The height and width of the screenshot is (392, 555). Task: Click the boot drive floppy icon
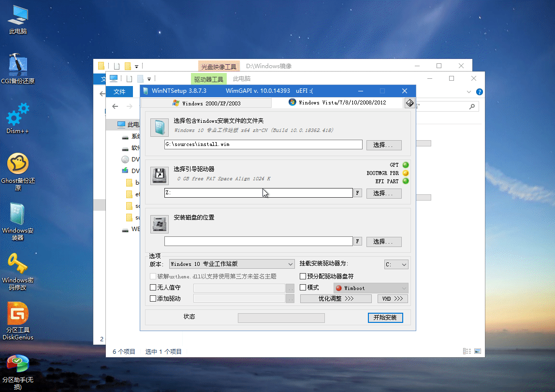pos(159,176)
